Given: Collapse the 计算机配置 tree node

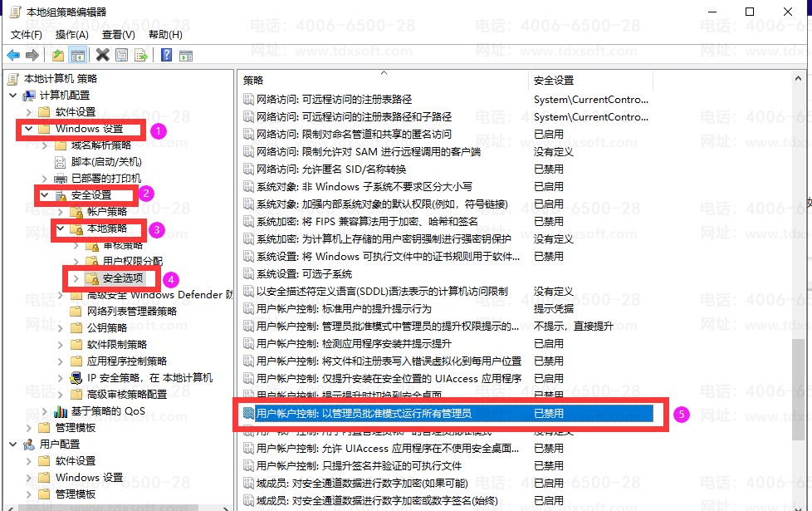Looking at the screenshot, I should pos(13,96).
